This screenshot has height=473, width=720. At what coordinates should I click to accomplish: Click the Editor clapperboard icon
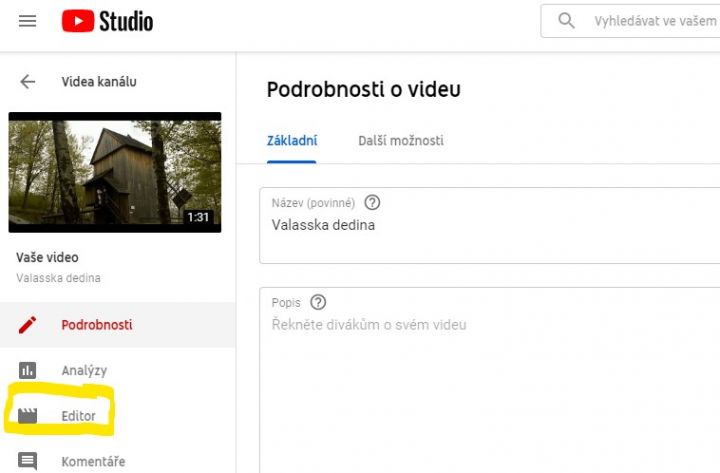27,416
